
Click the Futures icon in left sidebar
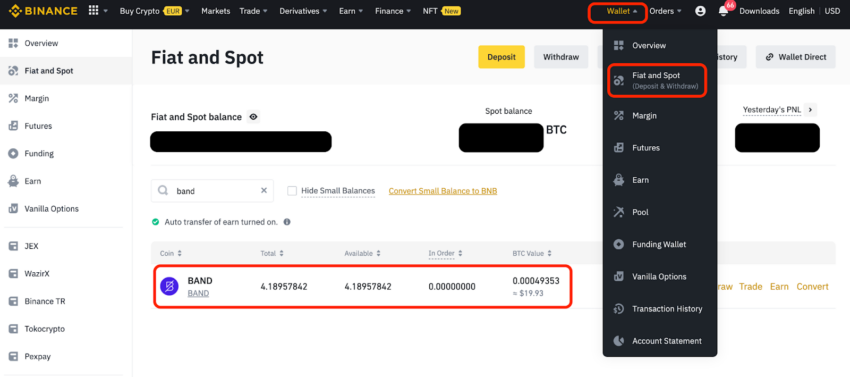click(x=14, y=126)
